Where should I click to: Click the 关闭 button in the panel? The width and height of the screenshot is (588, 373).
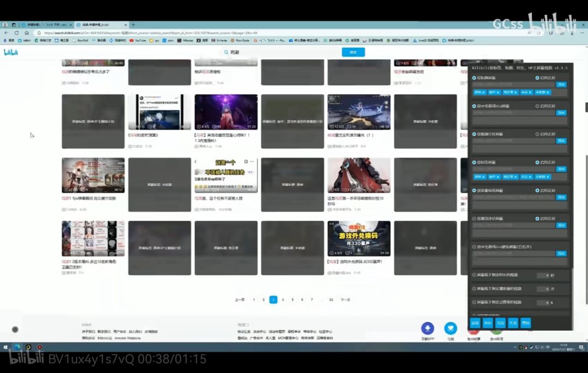pos(500,323)
